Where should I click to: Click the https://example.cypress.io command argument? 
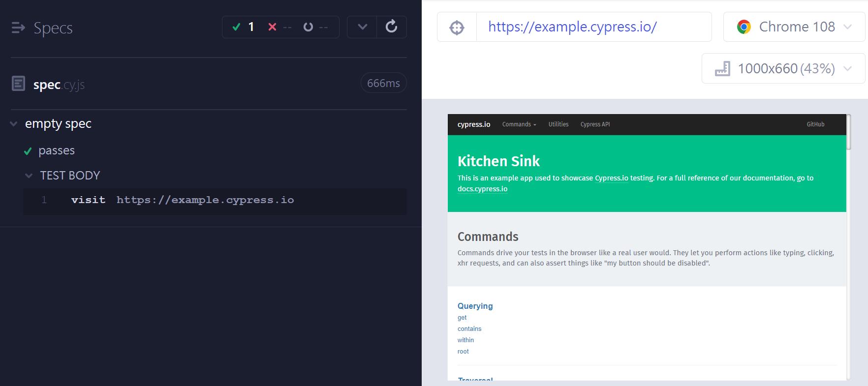(205, 200)
